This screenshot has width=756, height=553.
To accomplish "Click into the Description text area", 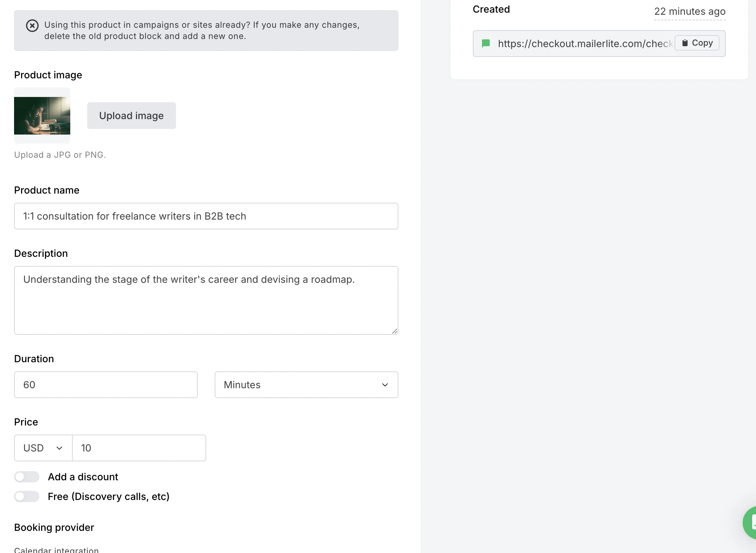I will click(206, 300).
